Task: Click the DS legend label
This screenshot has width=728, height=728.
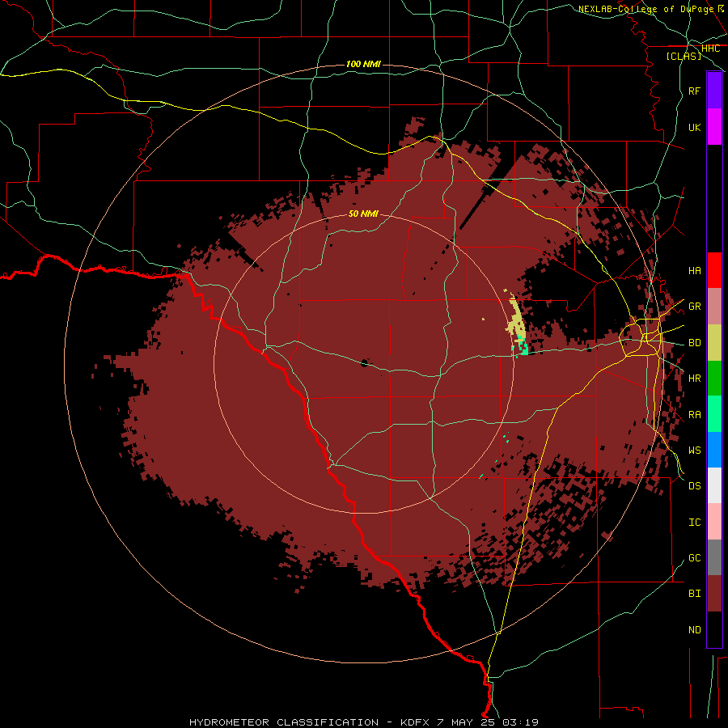Action: [x=694, y=486]
